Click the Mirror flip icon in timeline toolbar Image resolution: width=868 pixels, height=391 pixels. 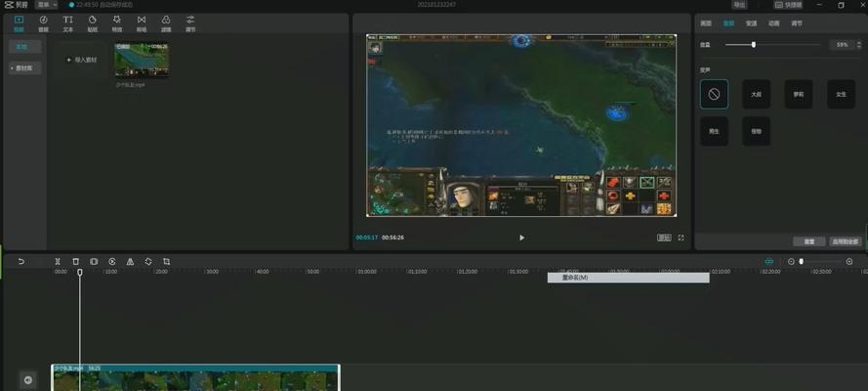130,261
